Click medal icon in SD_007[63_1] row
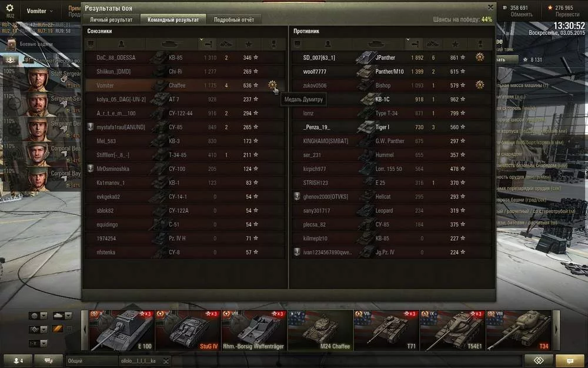 click(480, 57)
